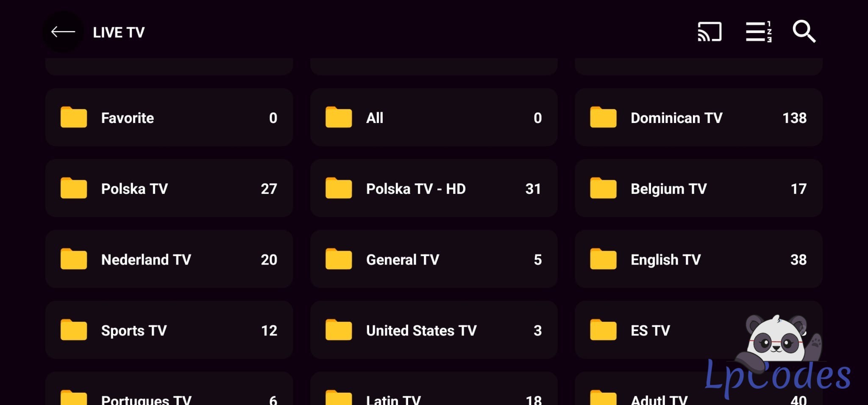
Task: Select the Sports TV category
Action: point(169,330)
